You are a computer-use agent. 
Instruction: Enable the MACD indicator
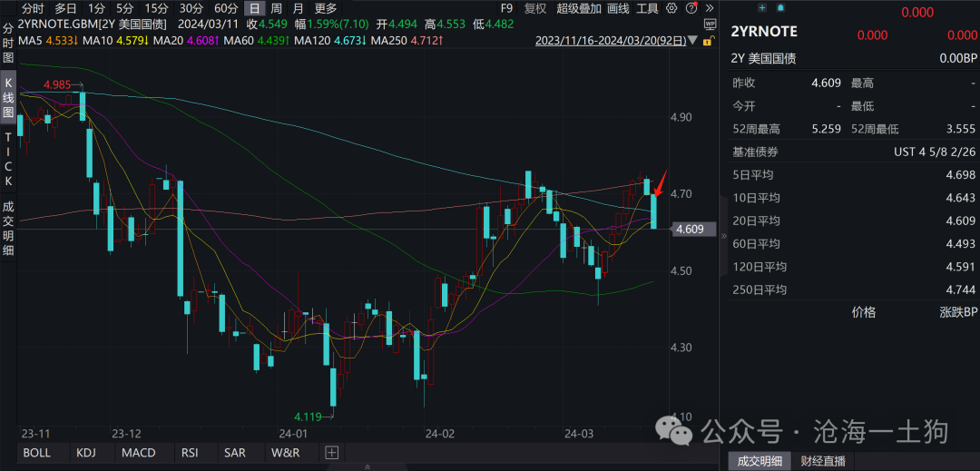pyautogui.click(x=138, y=452)
